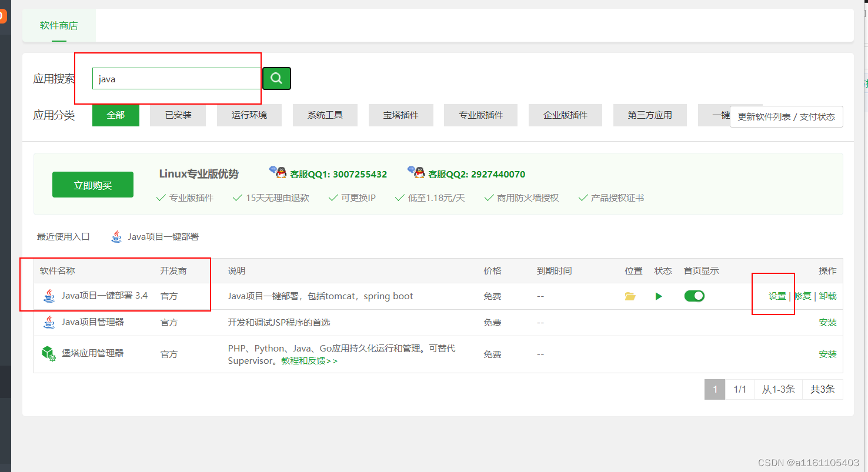Click the 价格 column header

493,271
